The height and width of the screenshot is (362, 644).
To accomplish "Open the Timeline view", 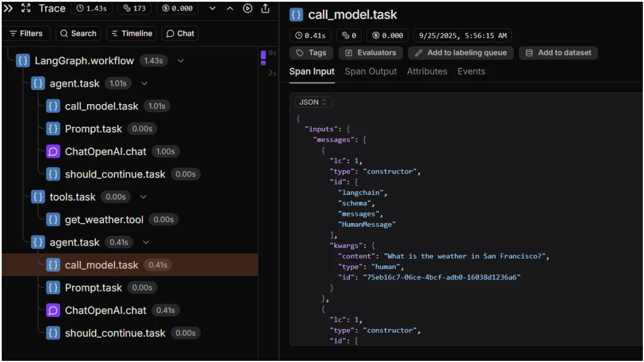I will [x=131, y=34].
